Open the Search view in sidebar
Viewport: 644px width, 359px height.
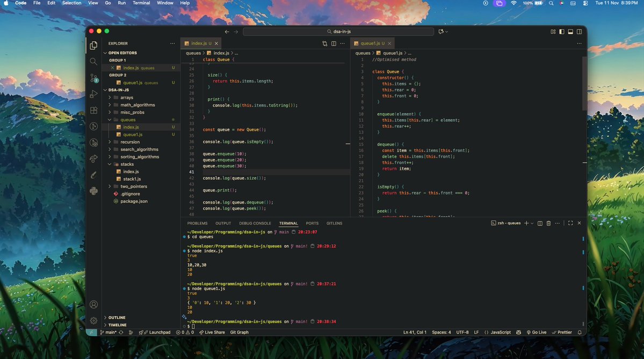coord(93,62)
